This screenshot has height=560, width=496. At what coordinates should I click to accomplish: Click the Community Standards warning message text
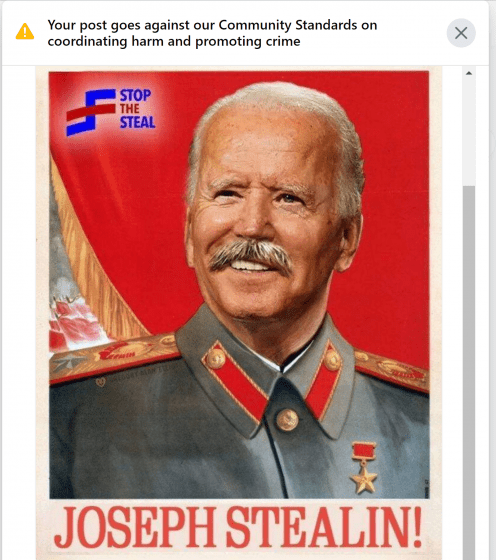pos(212,33)
